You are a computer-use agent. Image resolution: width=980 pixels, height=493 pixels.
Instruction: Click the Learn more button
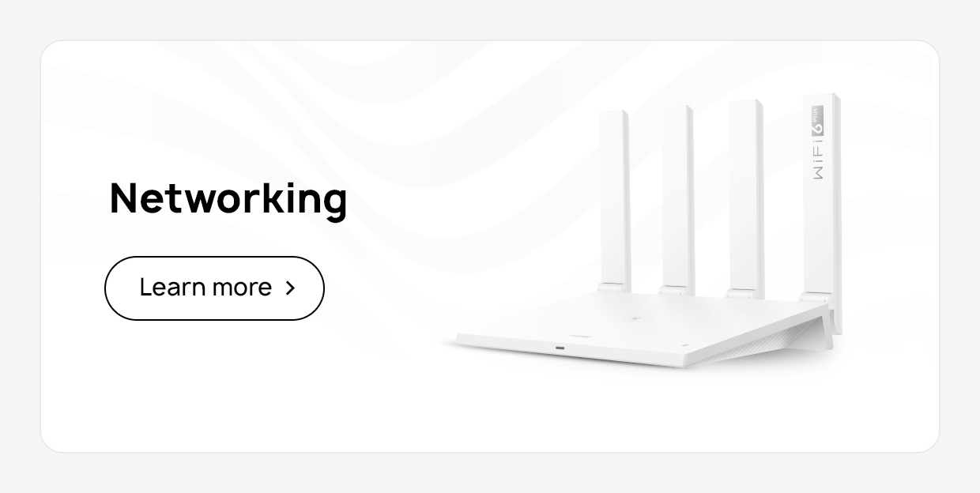click(214, 288)
